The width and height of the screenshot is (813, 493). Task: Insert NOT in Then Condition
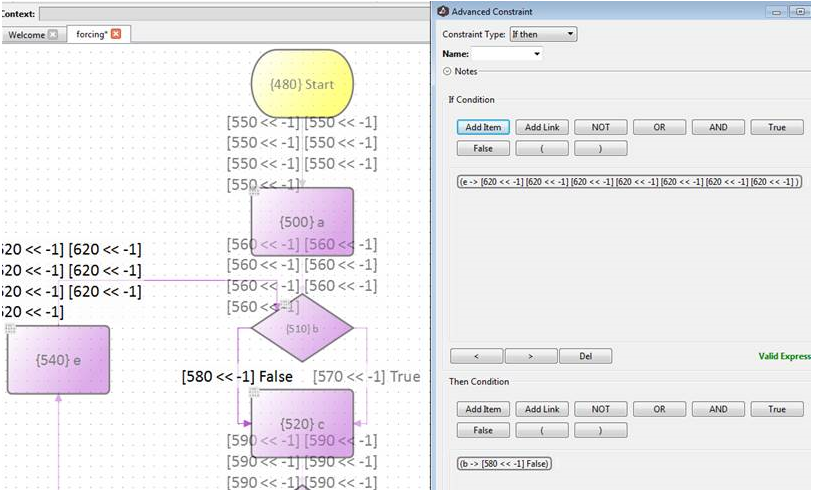tap(600, 409)
